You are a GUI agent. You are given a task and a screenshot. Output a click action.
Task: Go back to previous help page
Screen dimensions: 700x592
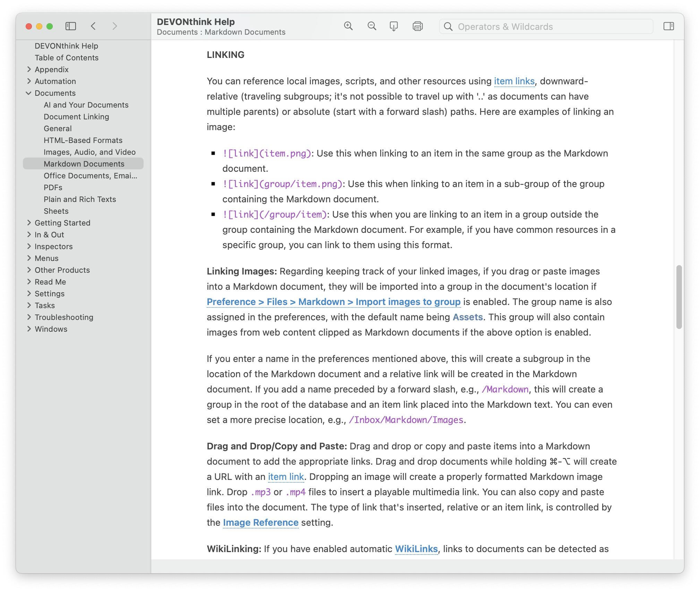point(93,26)
